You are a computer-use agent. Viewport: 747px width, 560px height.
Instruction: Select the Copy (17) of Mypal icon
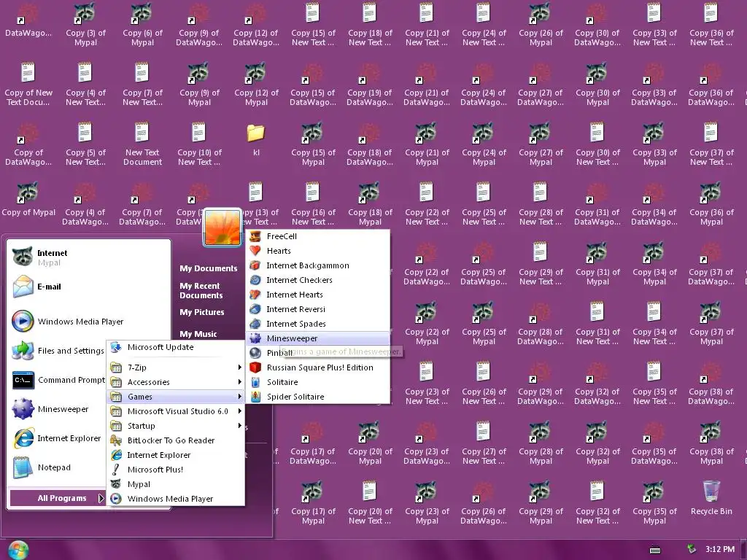click(313, 503)
